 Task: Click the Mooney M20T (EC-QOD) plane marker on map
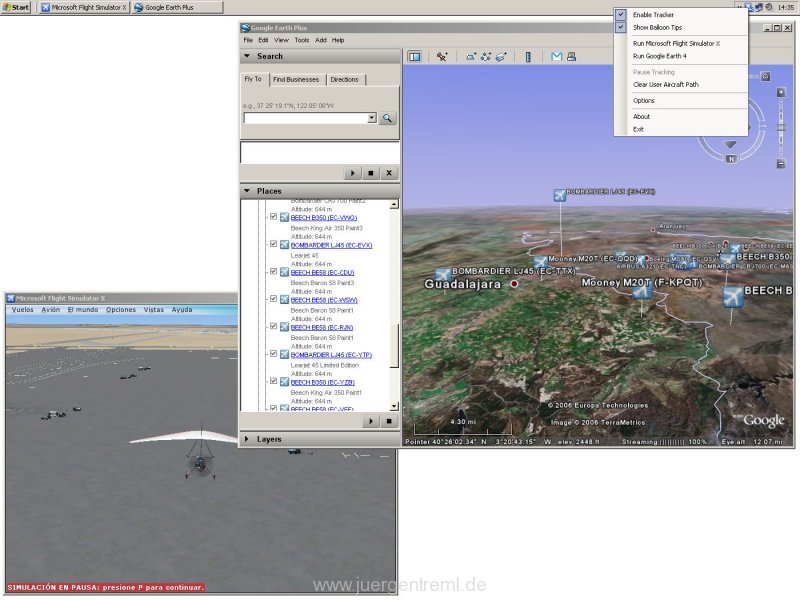tap(540, 262)
